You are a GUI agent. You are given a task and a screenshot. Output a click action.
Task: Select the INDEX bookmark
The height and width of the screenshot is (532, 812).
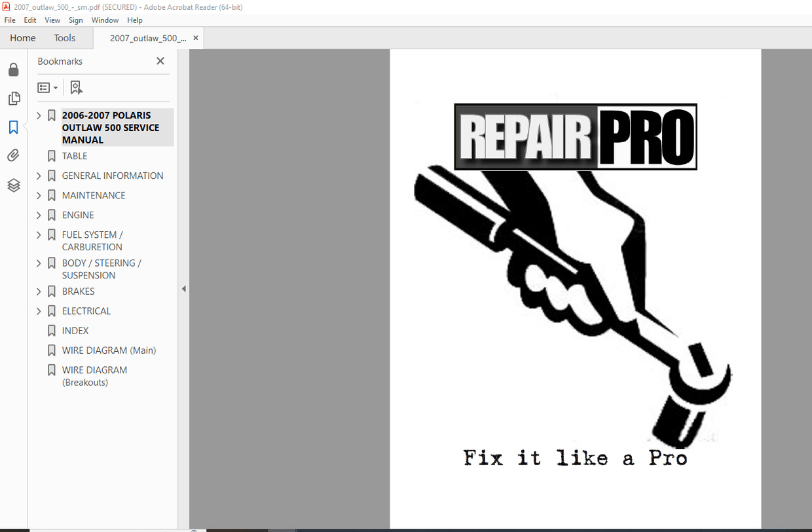75,330
